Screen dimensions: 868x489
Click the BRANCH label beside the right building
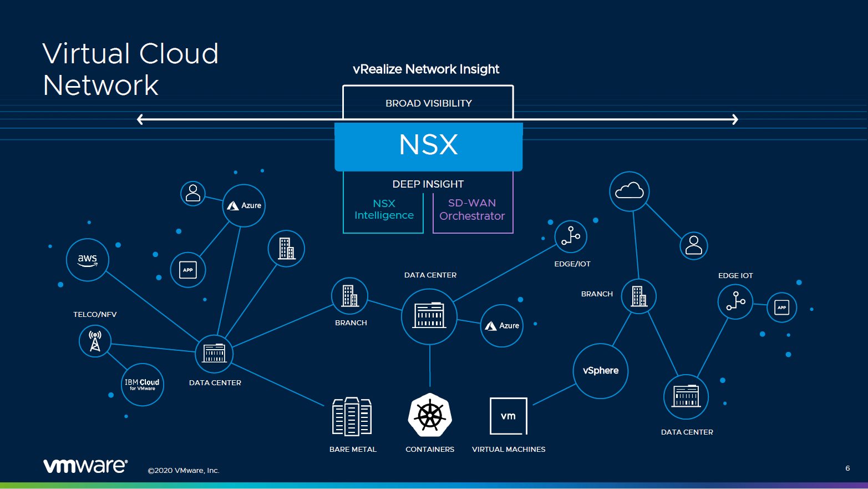coord(597,294)
